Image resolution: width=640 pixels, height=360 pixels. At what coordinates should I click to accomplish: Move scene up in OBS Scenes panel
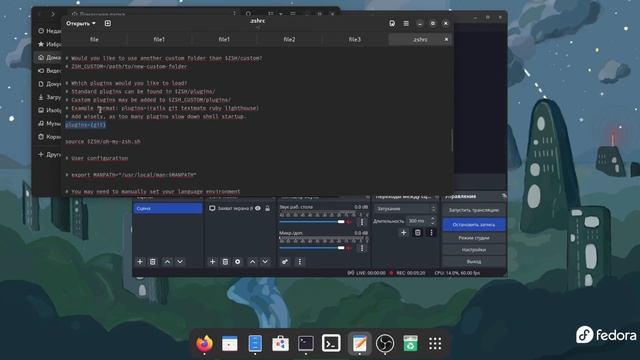point(167,262)
